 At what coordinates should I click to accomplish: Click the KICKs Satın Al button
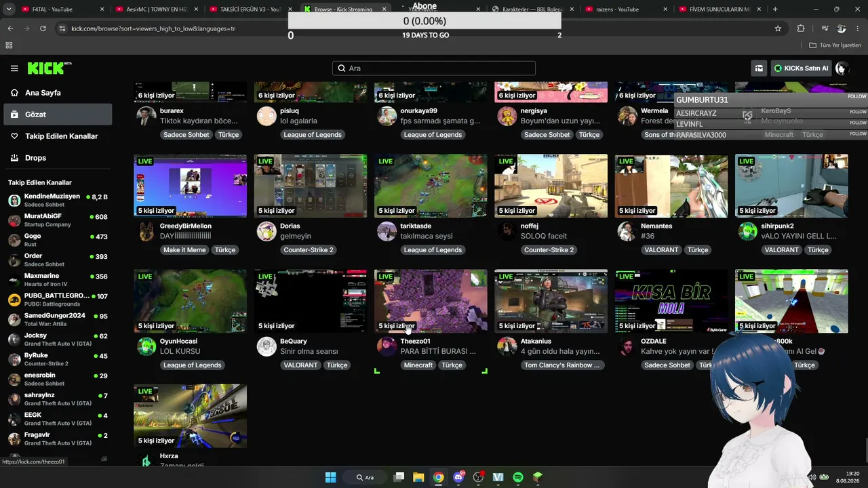pos(801,68)
